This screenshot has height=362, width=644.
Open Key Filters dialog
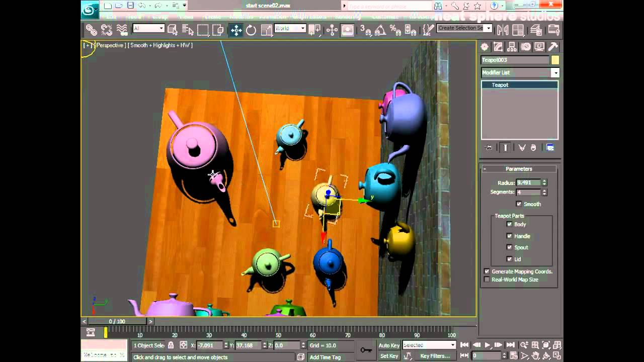[435, 356]
